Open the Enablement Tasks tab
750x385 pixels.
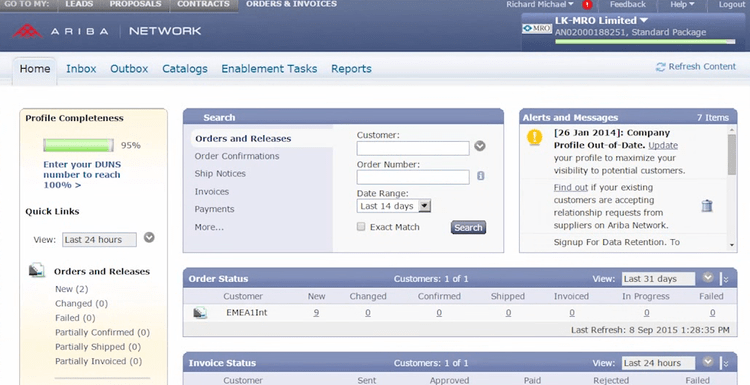[269, 69]
